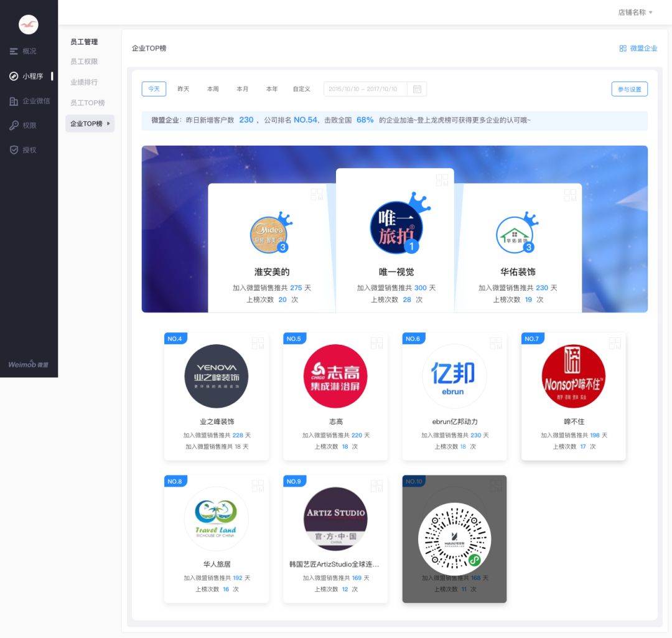Select the 本年 time filter
672x638 pixels.
click(272, 89)
